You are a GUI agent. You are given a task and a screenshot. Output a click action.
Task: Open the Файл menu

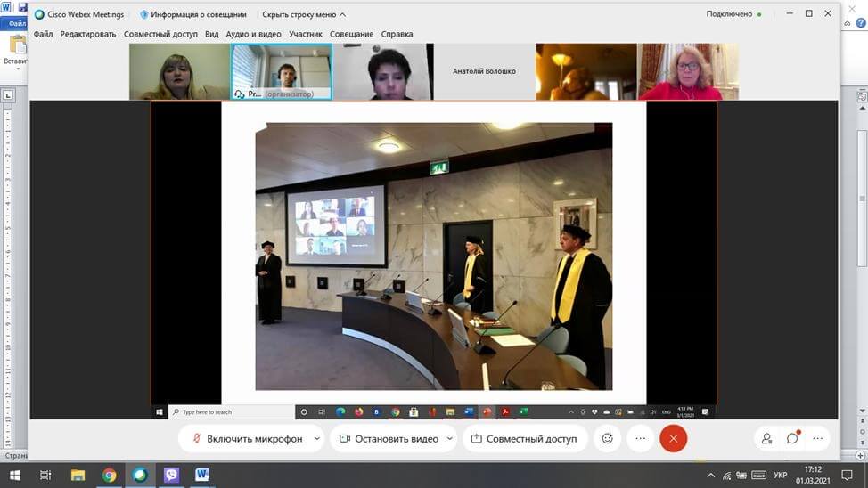tap(43, 34)
